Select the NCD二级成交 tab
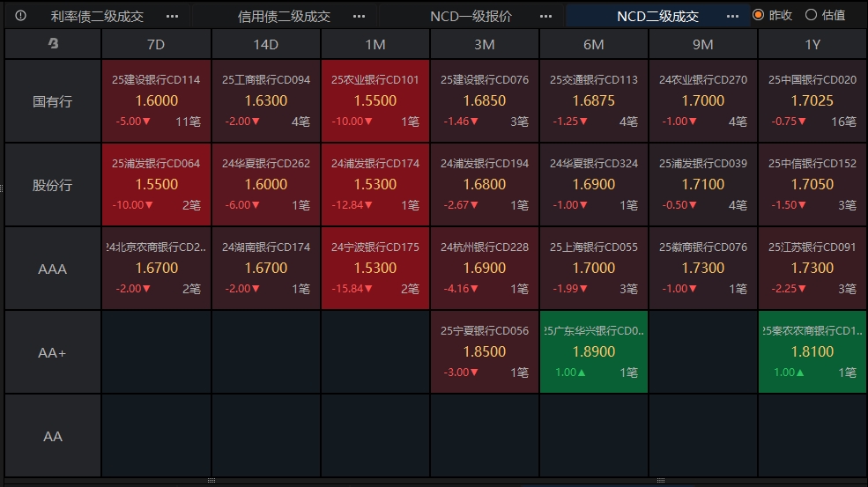Image resolution: width=868 pixels, height=487 pixels. pyautogui.click(x=657, y=16)
